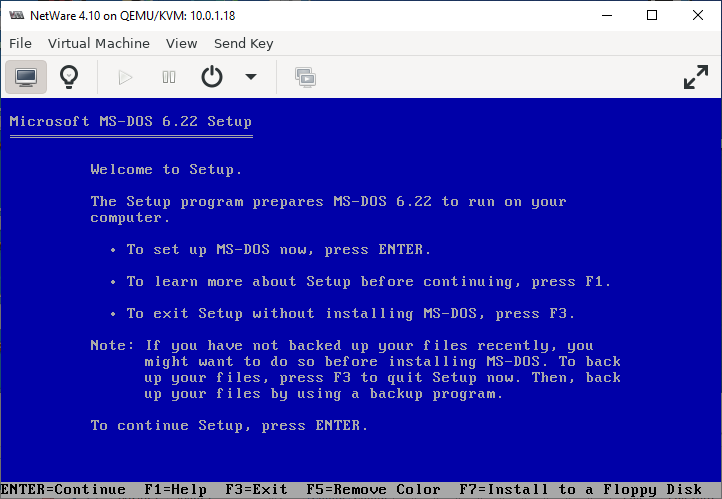The width and height of the screenshot is (722, 499).
Task: Maximize the NetWare 4.10 window
Action: [x=652, y=16]
